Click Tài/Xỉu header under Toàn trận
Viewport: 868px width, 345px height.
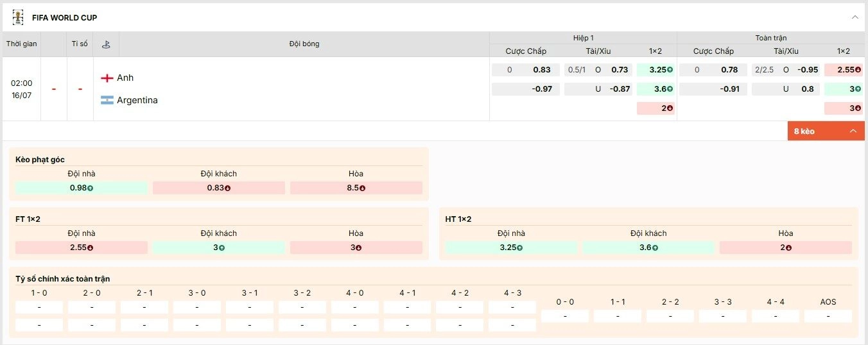pyautogui.click(x=786, y=51)
